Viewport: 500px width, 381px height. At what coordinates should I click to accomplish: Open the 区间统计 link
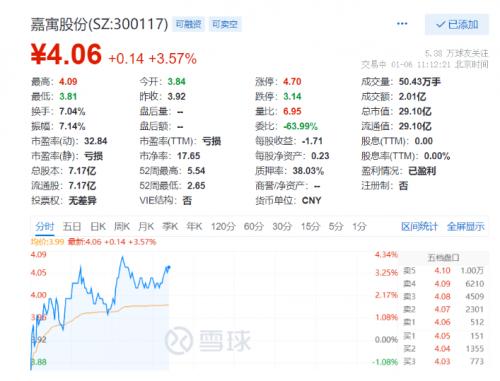coord(419,227)
